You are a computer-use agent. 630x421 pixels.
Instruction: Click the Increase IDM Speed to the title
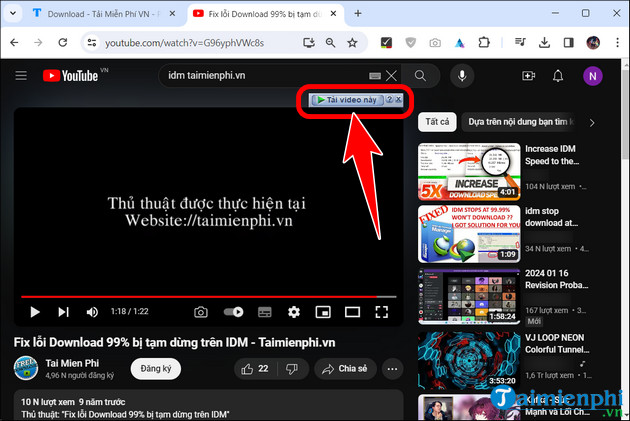552,155
